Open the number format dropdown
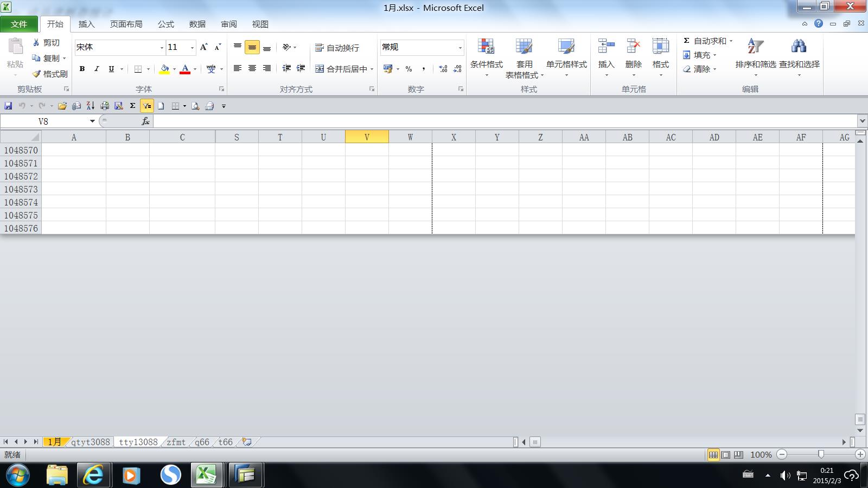 (460, 48)
